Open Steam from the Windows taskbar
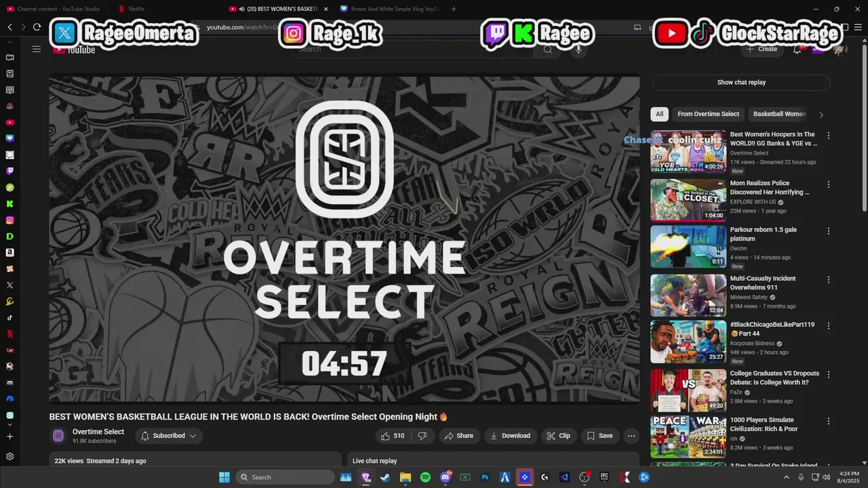This screenshot has height=488, width=868. tap(385, 477)
